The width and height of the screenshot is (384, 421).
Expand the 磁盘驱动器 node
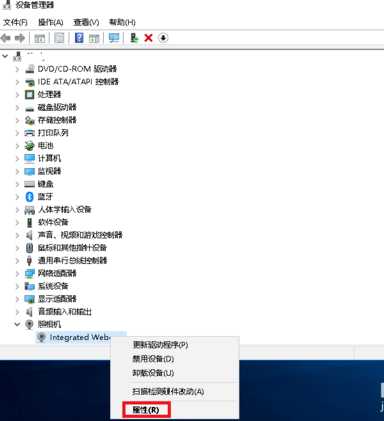17,107
